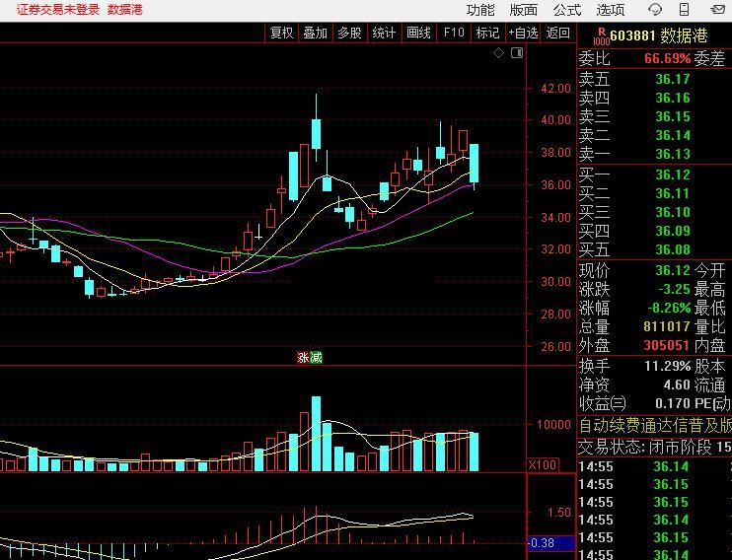Click the 现价 36.12 value

(672, 270)
